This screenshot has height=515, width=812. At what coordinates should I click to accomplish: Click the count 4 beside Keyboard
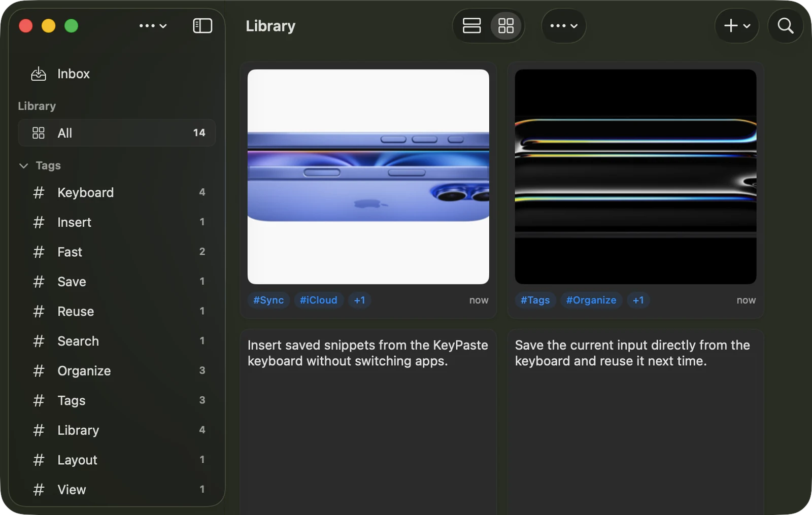(202, 192)
